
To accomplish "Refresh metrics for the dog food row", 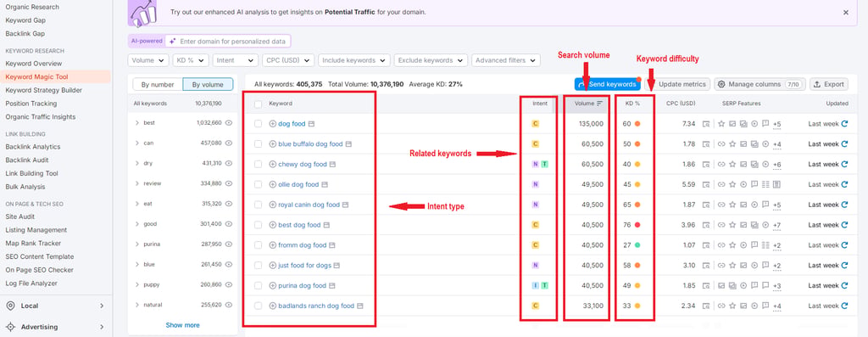I will (844, 124).
